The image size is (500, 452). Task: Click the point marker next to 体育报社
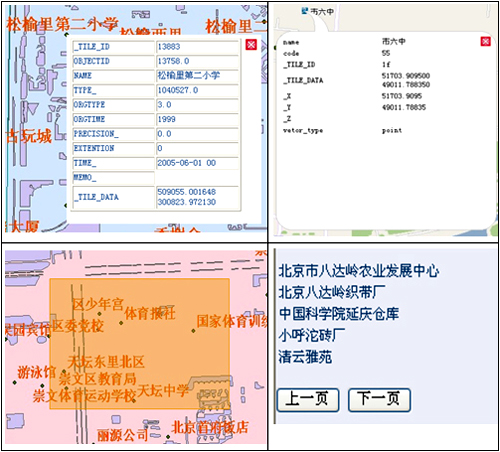coord(121,323)
